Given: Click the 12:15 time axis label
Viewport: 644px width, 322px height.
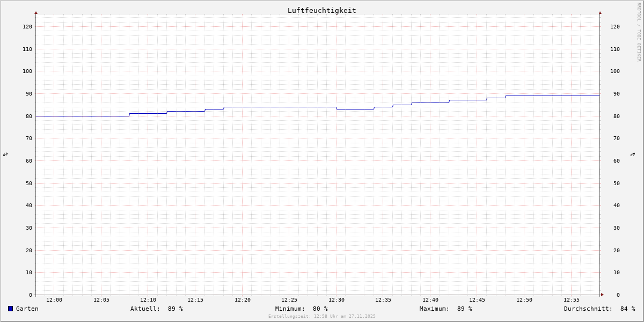Looking at the screenshot, I should pyautogui.click(x=195, y=299).
